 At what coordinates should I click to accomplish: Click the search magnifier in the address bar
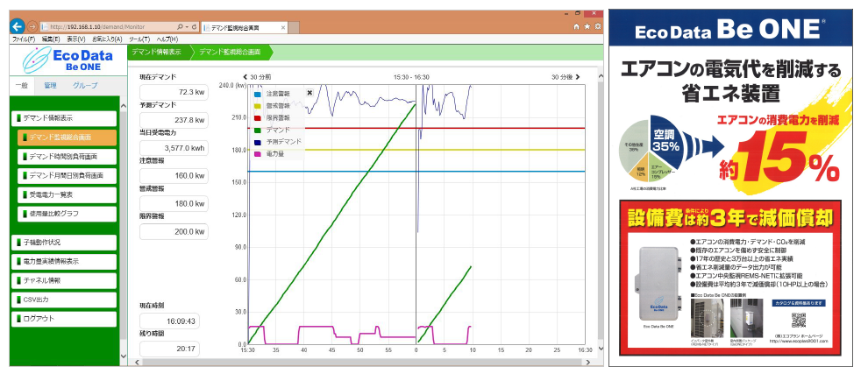tap(181, 26)
